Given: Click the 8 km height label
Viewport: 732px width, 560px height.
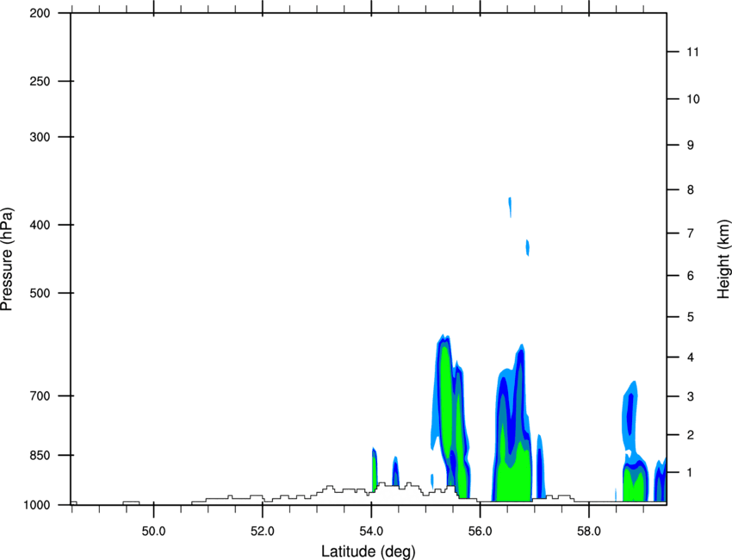Looking at the screenshot, I should pos(691,190).
